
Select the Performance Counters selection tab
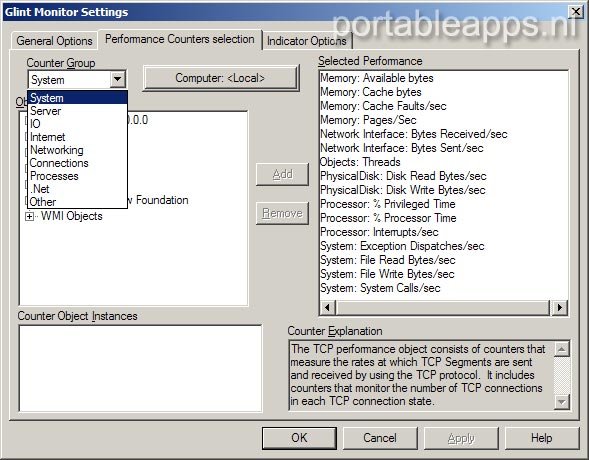tap(180, 39)
